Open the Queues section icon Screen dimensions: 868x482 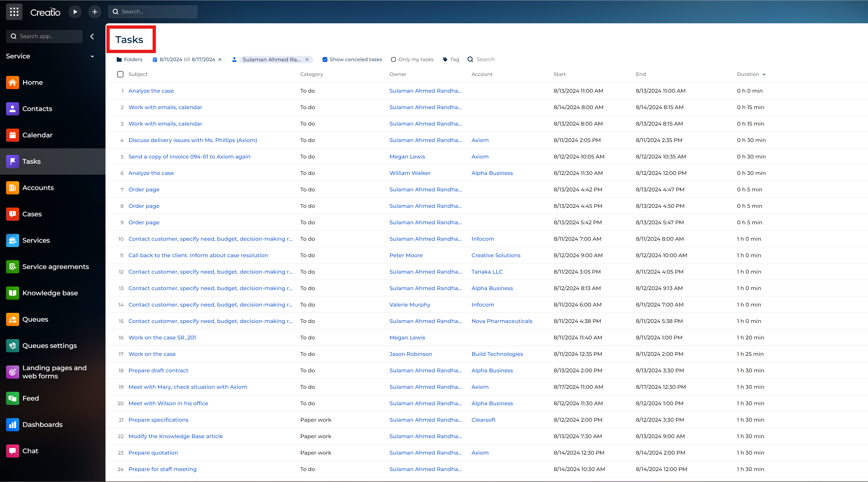point(13,319)
